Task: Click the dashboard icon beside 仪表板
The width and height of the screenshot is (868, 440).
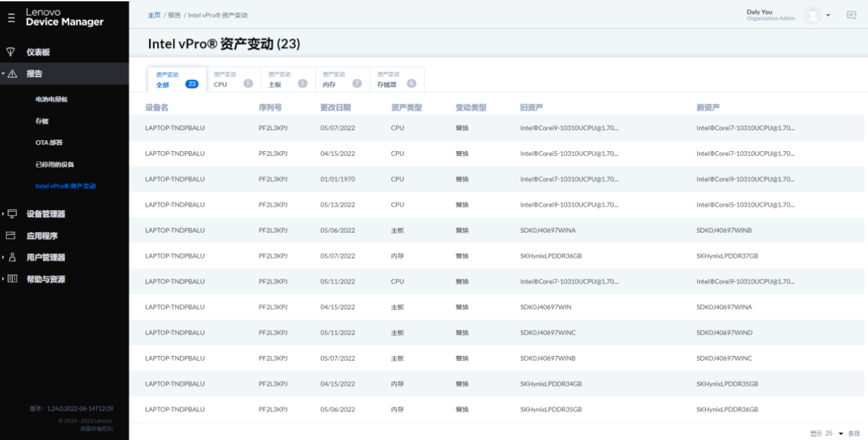Action: (x=11, y=52)
